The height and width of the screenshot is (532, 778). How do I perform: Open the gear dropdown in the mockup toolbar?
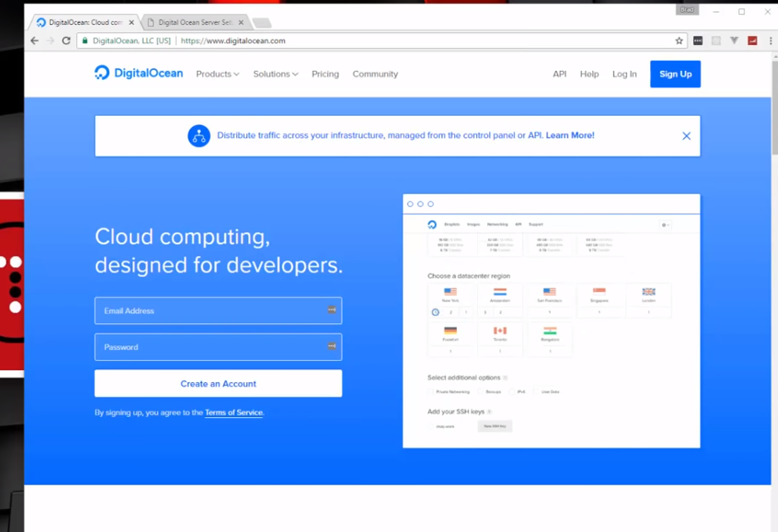click(665, 224)
